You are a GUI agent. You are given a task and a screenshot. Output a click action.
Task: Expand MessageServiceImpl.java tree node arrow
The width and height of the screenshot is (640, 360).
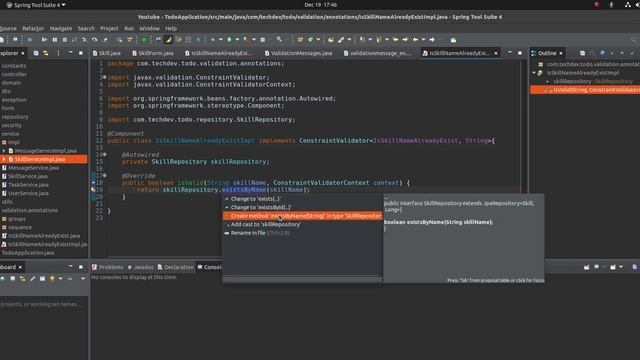[4, 151]
